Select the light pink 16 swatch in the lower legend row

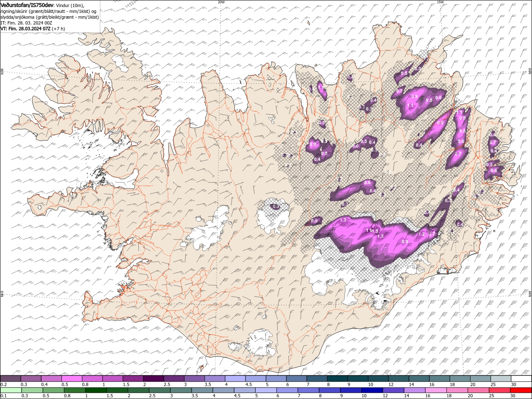click(x=436, y=390)
